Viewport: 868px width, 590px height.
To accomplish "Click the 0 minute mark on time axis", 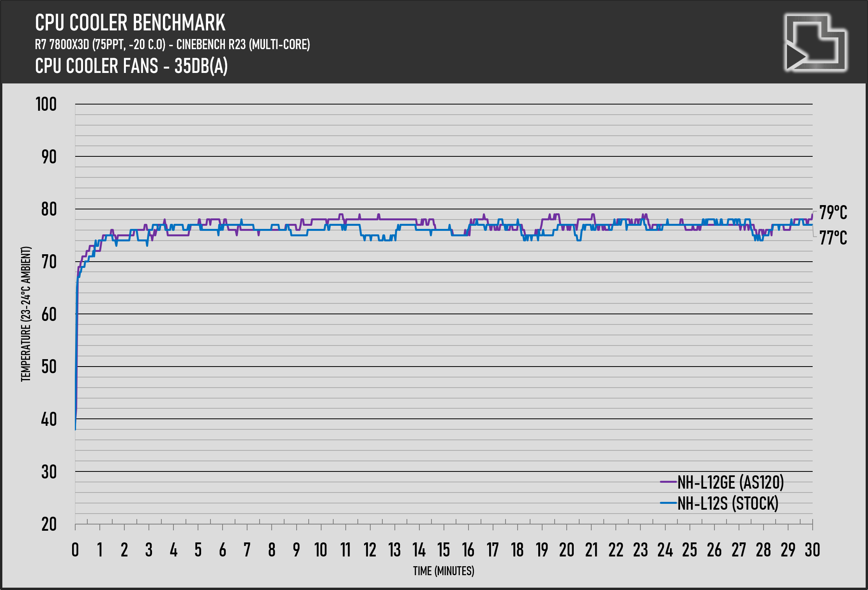I will coord(75,550).
